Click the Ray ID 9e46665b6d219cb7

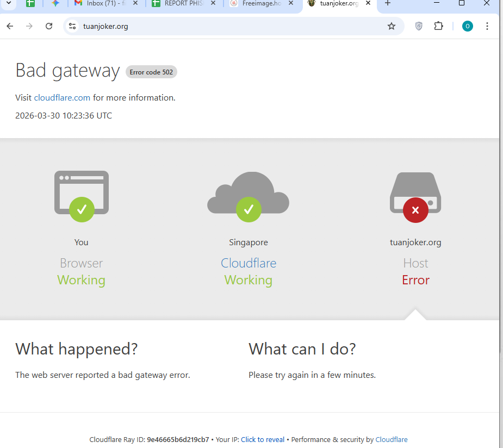[x=178, y=440]
